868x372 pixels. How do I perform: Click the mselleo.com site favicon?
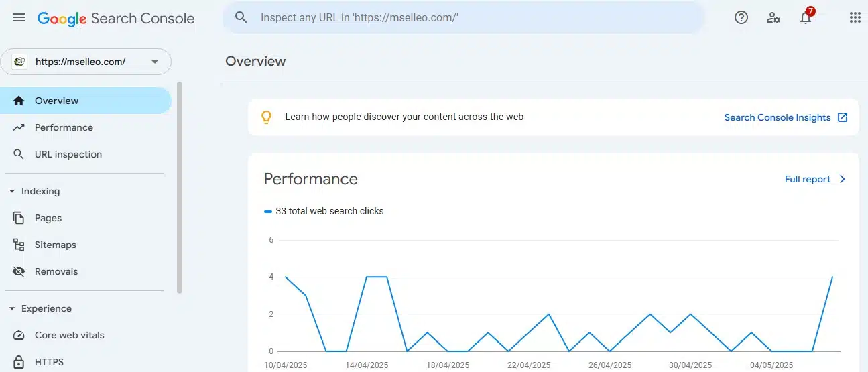[19, 62]
